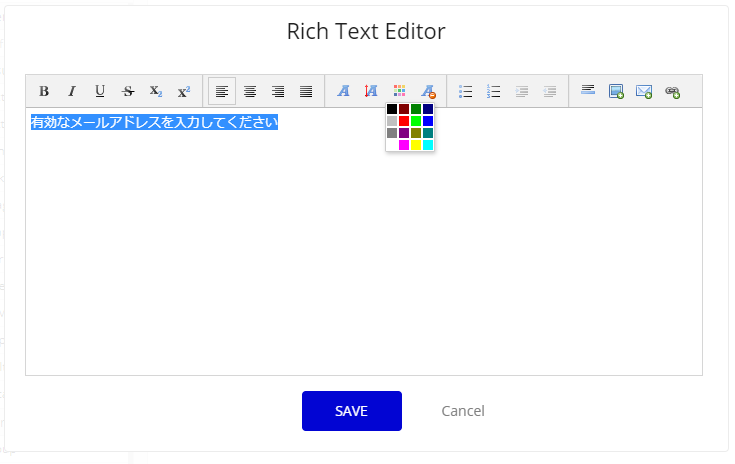This screenshot has width=735, height=464.
Task: Insert a hyperlink with the chain icon
Action: pos(672,91)
